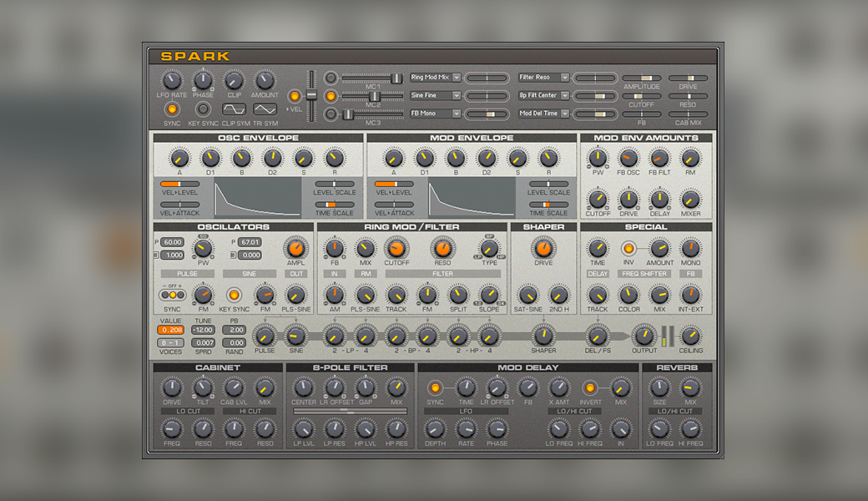Open the Mod Del Time dropdown

(x=543, y=113)
